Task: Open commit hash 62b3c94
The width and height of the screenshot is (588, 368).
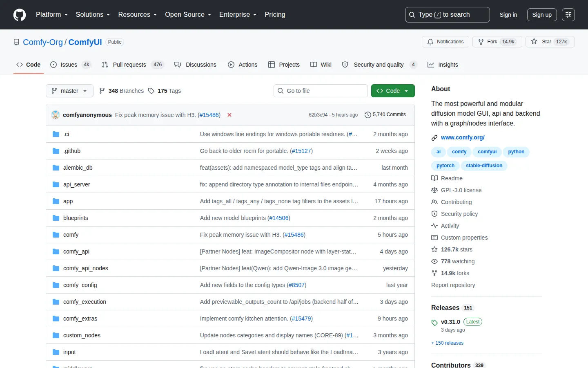Action: [318, 115]
